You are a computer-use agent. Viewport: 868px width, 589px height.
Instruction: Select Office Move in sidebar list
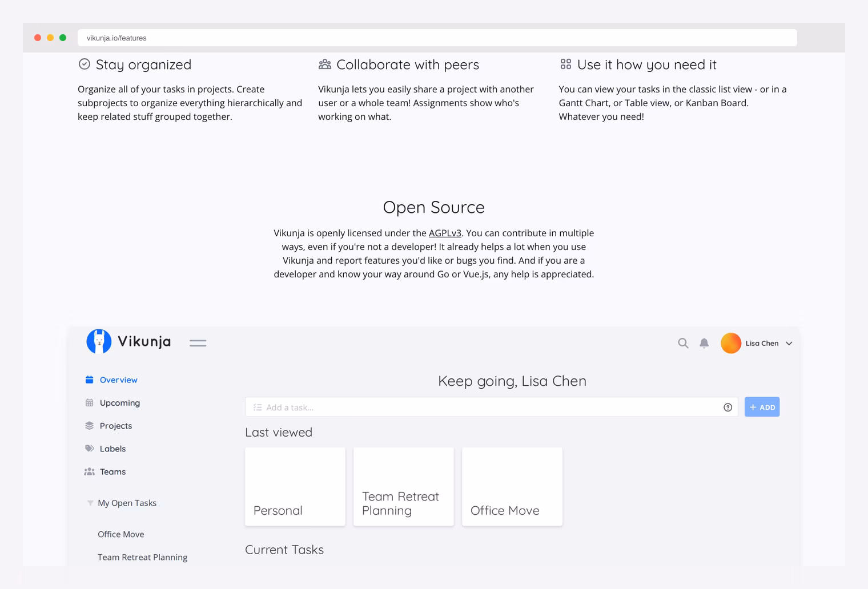point(121,534)
